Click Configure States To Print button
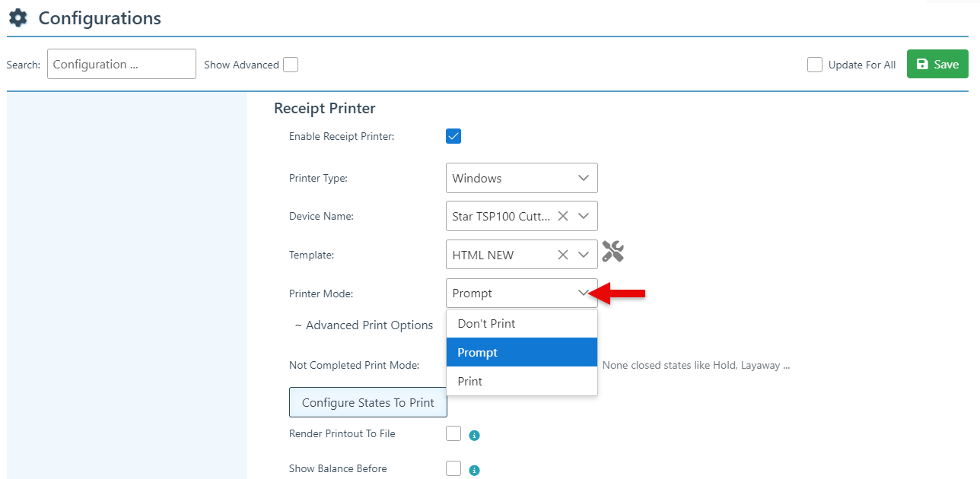Viewport: 980px width, 479px height. click(368, 403)
